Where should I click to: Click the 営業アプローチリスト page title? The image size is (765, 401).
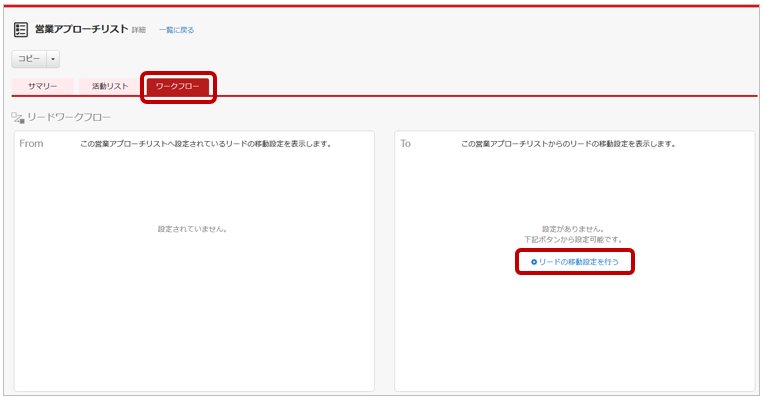tap(81, 29)
